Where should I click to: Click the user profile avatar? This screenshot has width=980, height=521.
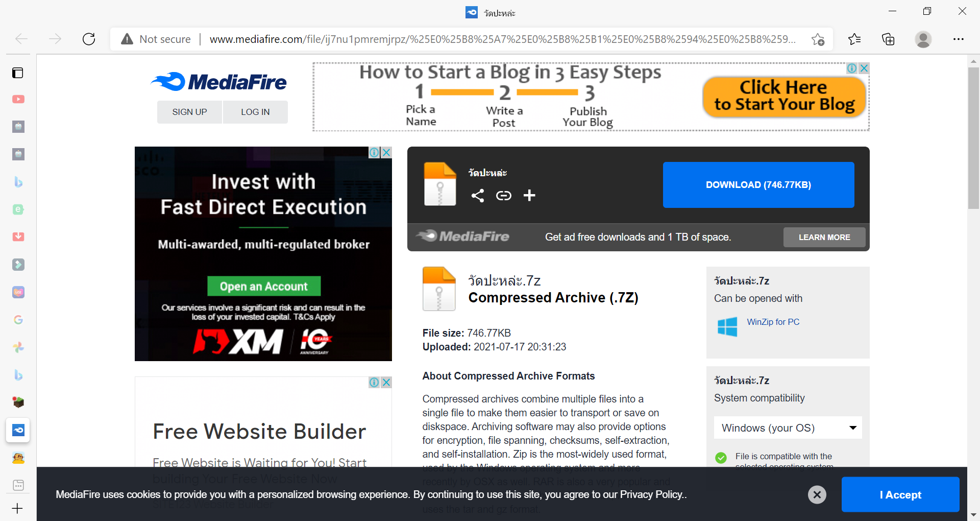point(923,39)
